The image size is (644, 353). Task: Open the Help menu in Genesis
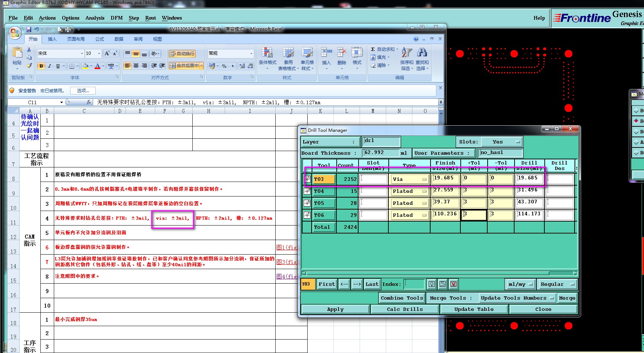coord(539,18)
